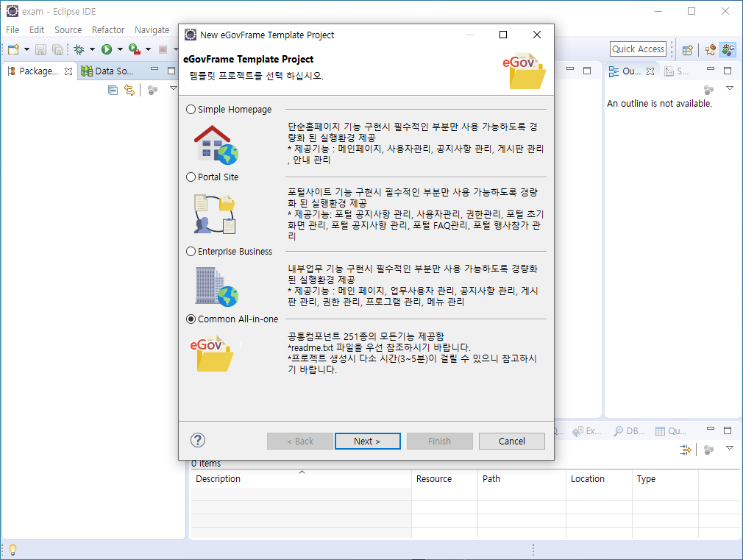Viewport: 743px width, 560px height.
Task: Click the Save All toolbar icon
Action: (x=57, y=49)
